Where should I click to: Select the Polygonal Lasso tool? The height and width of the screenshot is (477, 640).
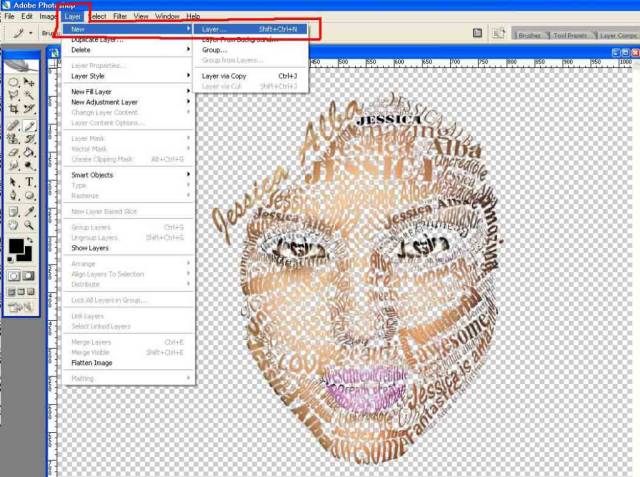(14, 95)
